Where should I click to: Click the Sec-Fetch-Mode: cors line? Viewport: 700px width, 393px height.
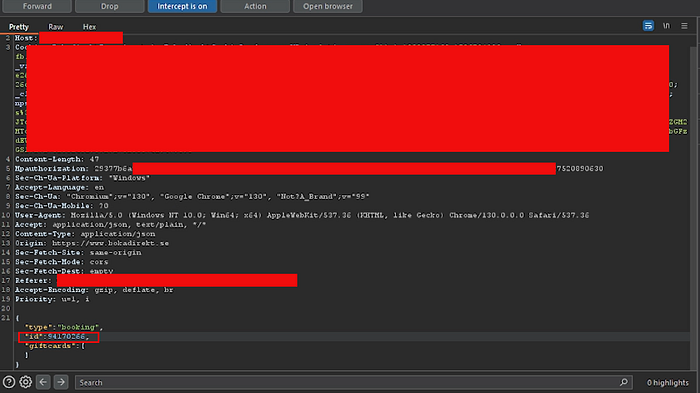62,262
